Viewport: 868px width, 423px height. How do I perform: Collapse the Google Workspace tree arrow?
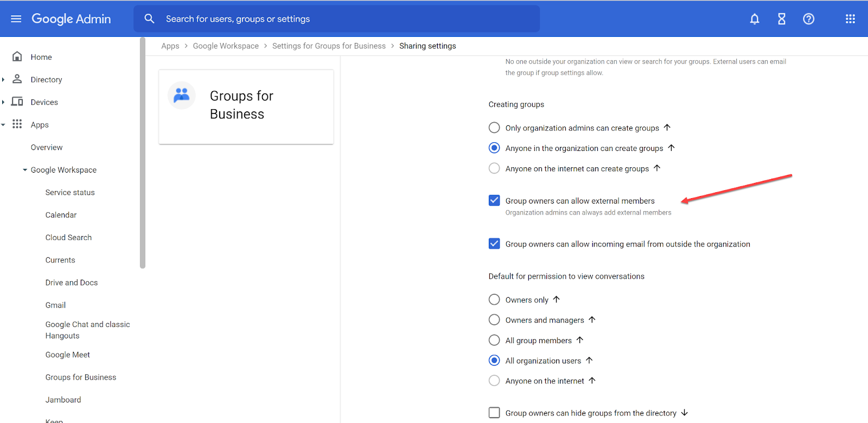pyautogui.click(x=25, y=170)
